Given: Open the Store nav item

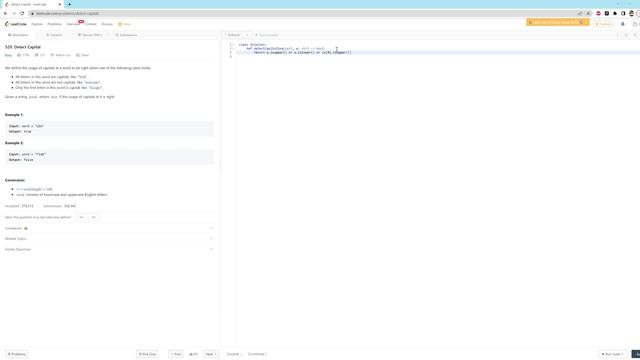Looking at the screenshot, I should (124, 24).
